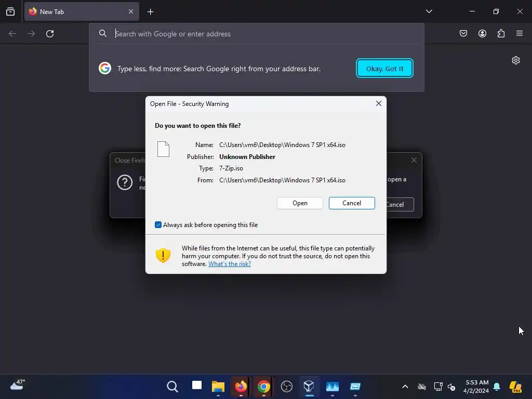
Task: Close the New Tab tab
Action: (x=130, y=11)
